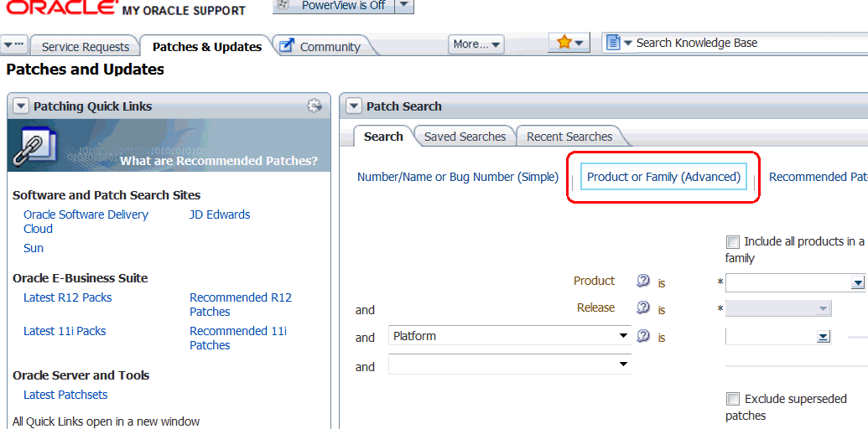Select the Search tab in Patch Search
This screenshot has height=429, width=868.
(x=383, y=136)
